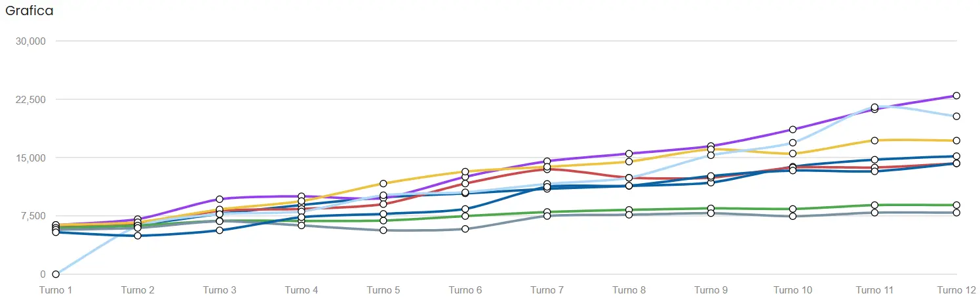Click the purple line's Turno 12 data point
This screenshot has height=300, width=980.
point(956,96)
